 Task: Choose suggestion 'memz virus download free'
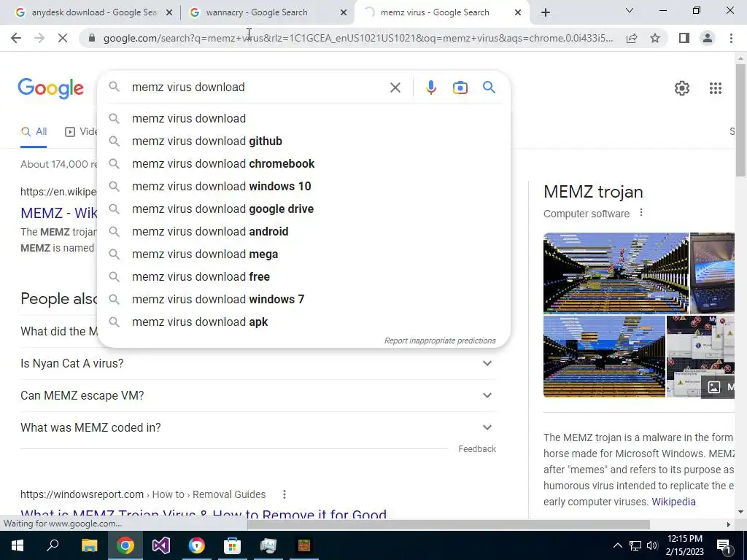pos(303,276)
